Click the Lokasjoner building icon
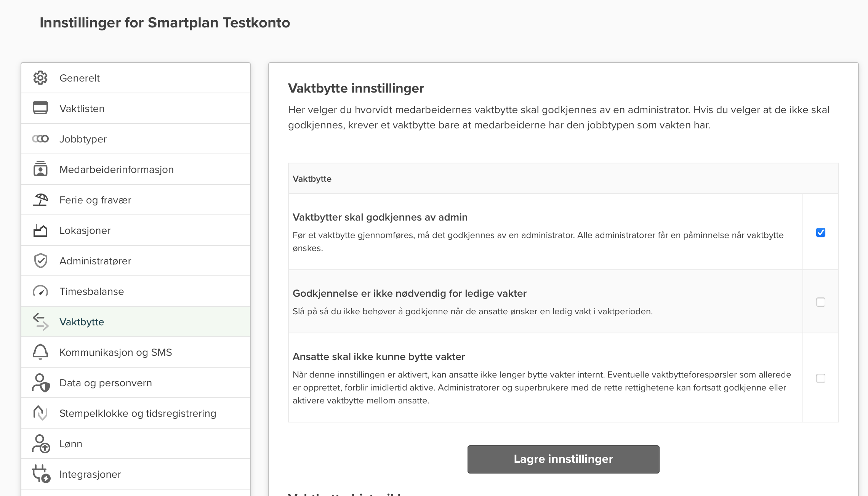 coord(40,230)
